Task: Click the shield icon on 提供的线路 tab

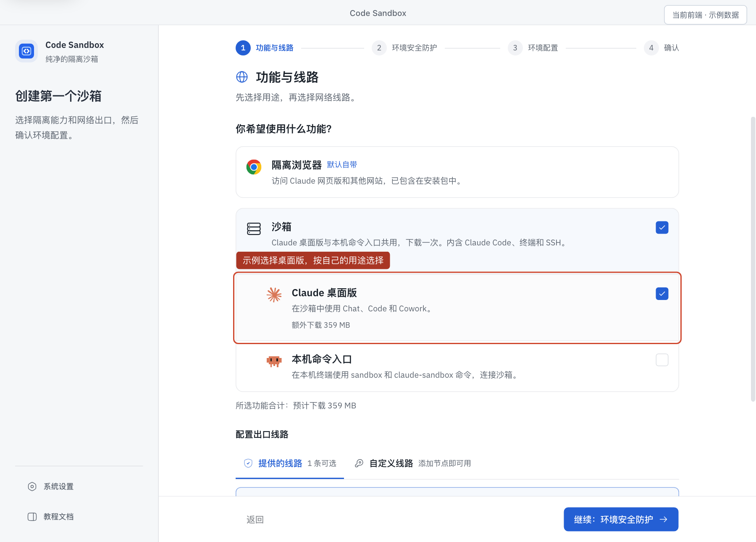Action: click(248, 463)
